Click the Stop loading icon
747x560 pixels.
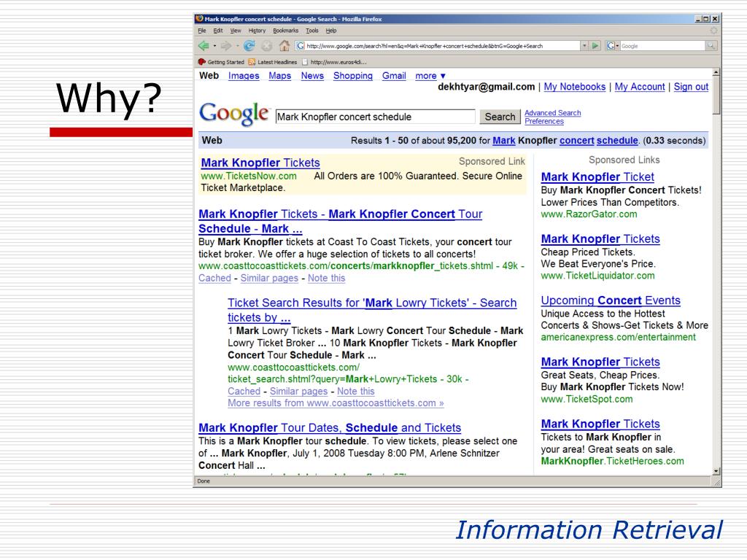(x=267, y=46)
